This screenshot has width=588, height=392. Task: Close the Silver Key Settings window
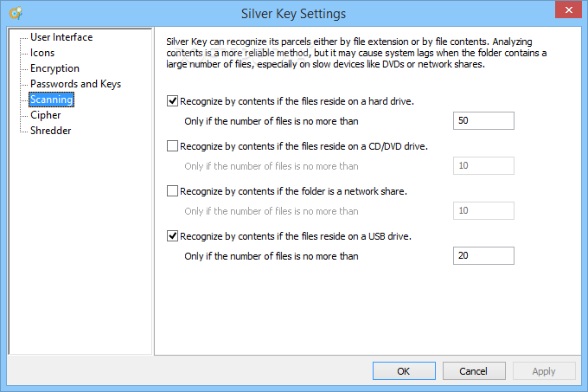coord(568,10)
